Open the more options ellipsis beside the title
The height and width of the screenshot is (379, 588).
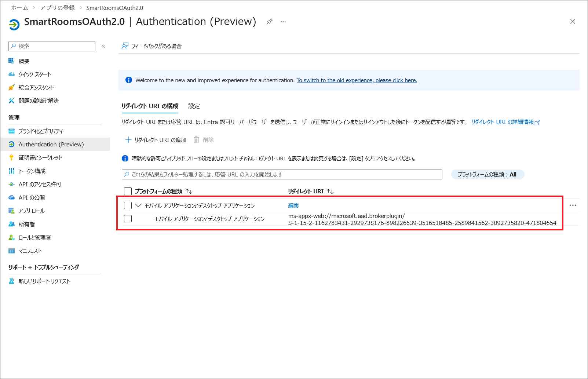[x=283, y=22]
